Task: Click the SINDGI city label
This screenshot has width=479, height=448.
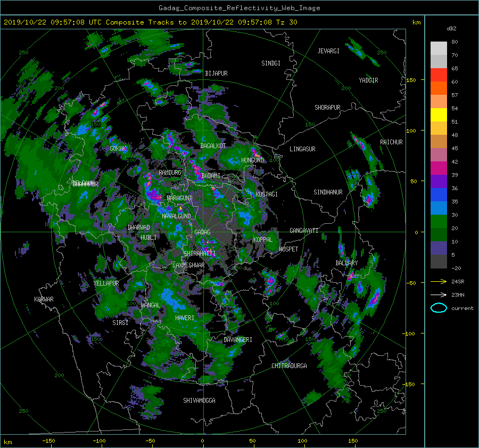Action: [271, 63]
